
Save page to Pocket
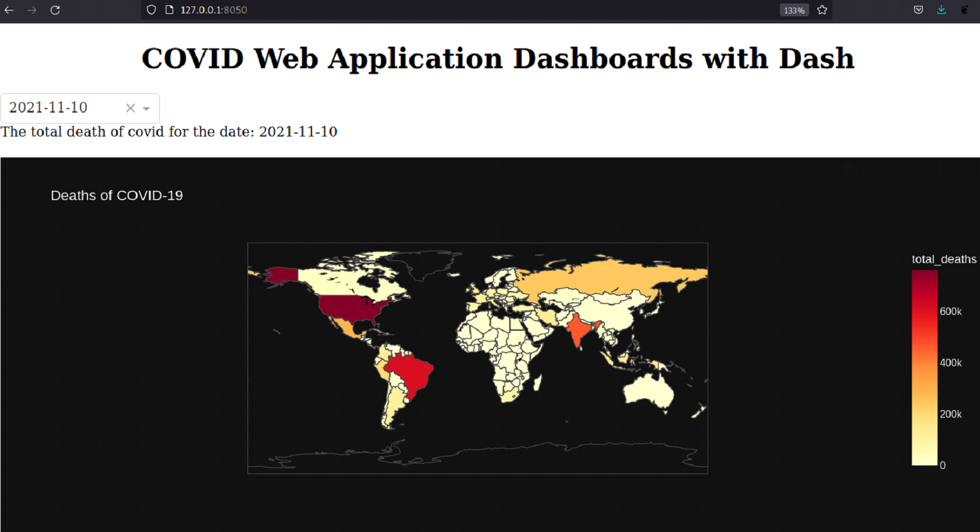(918, 10)
